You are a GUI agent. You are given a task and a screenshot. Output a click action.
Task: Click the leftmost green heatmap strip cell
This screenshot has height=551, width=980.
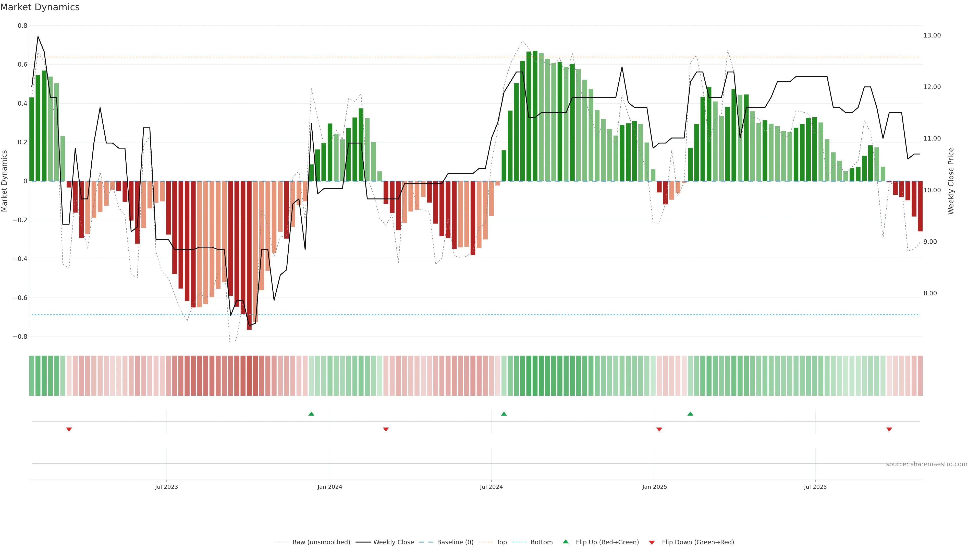point(32,375)
